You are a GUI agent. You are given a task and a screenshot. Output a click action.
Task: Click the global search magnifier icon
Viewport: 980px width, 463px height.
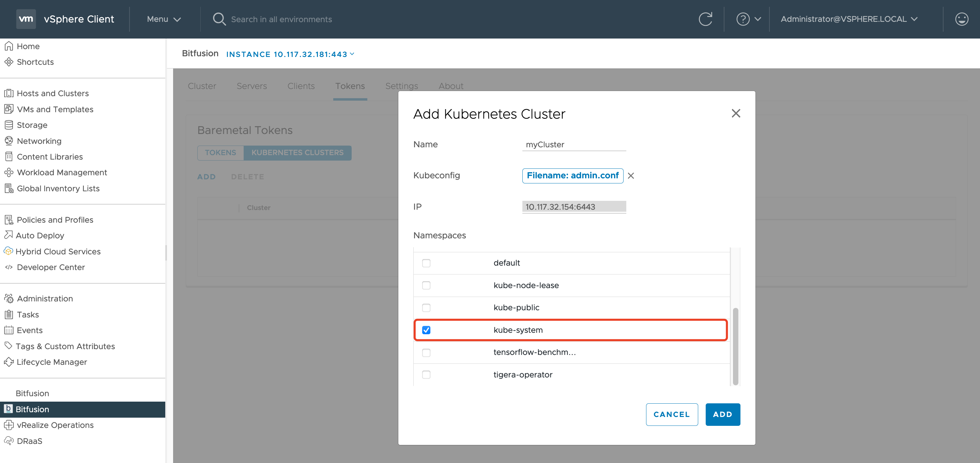coord(219,19)
